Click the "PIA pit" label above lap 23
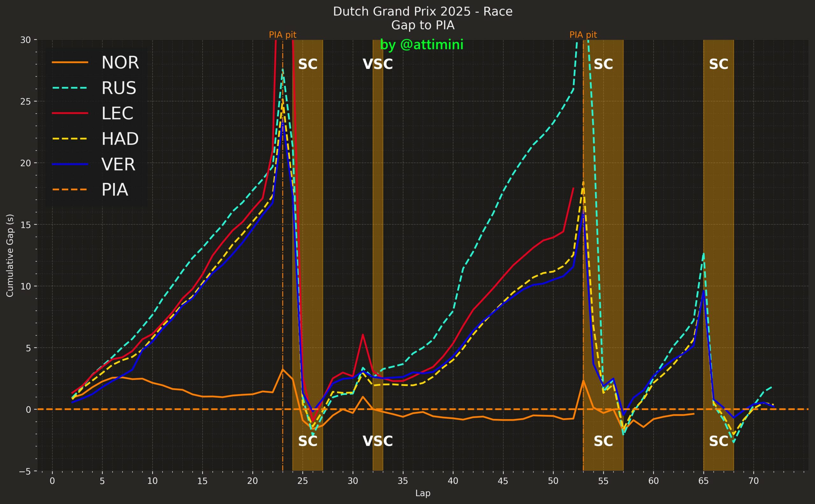 click(x=283, y=35)
